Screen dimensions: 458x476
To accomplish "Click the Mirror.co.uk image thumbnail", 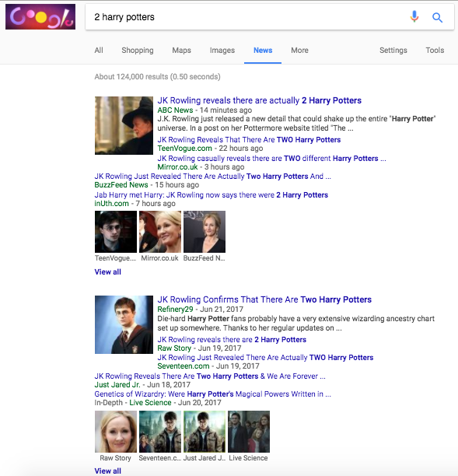I will point(160,232).
